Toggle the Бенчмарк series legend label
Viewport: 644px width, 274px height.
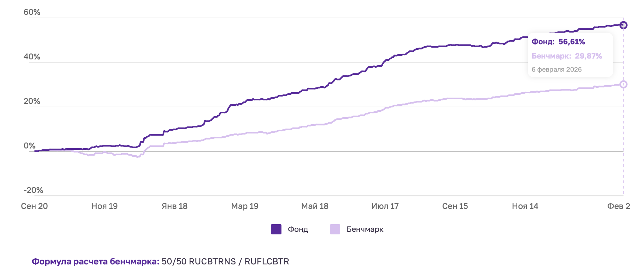click(x=365, y=229)
